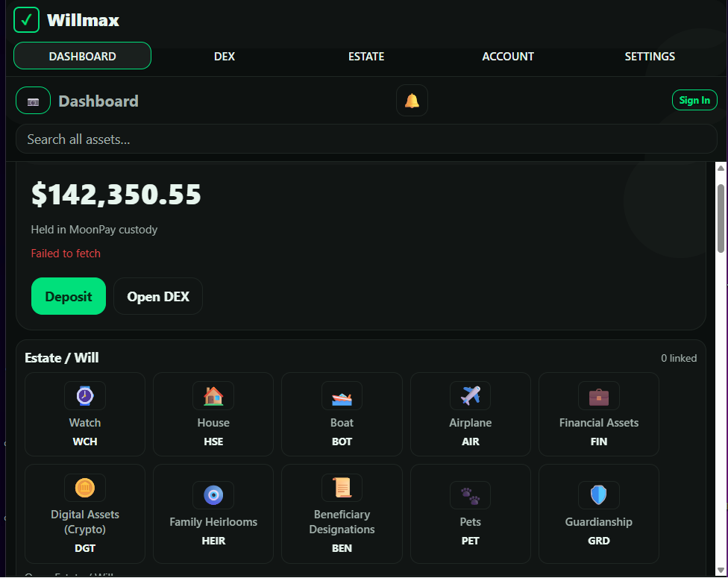728x578 pixels.
Task: Click the notification bell icon
Action: (412, 100)
